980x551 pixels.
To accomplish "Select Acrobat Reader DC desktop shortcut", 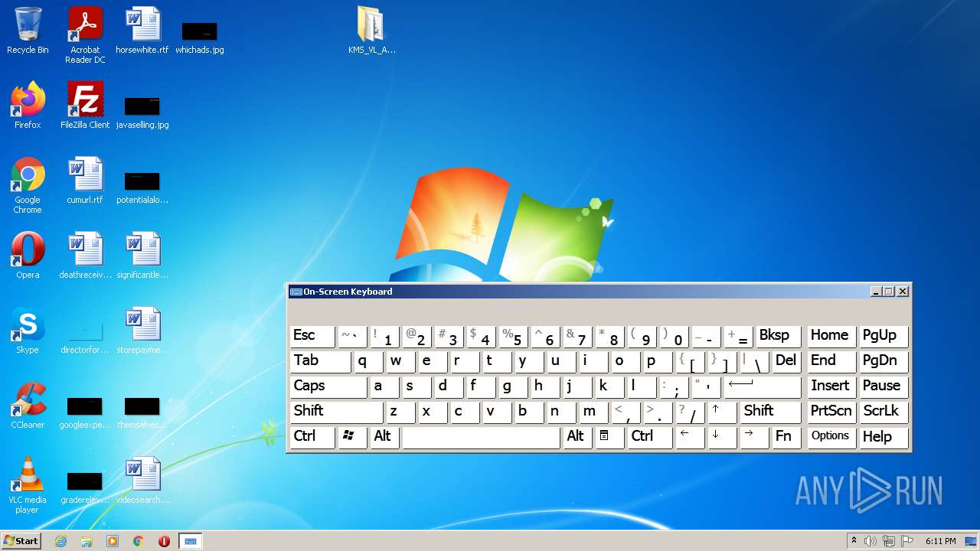I will click(x=85, y=35).
